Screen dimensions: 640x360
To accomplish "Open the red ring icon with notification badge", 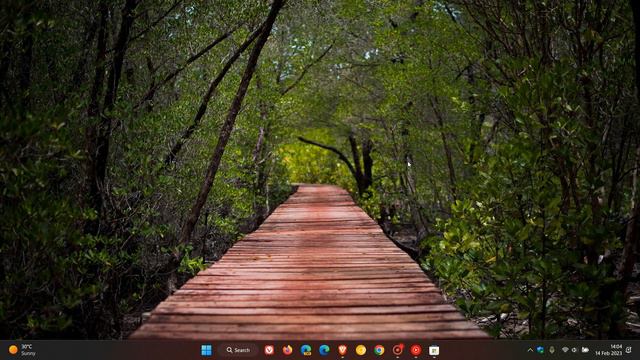I will click(x=398, y=350).
